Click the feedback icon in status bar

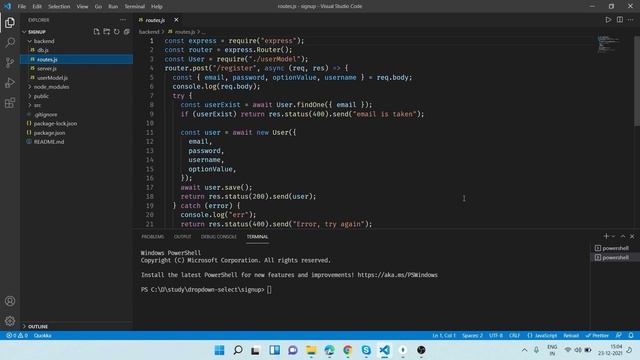[x=619, y=336]
